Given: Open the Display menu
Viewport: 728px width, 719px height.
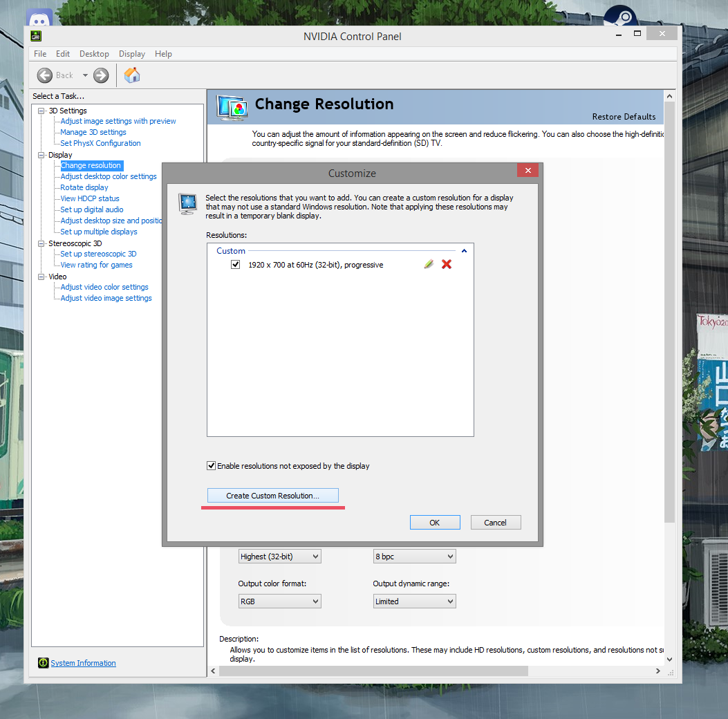Looking at the screenshot, I should pyautogui.click(x=132, y=54).
